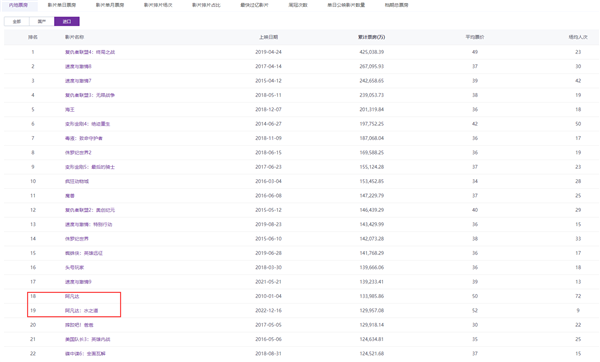Open the 内地票房 tab
This screenshot has width=600, height=362.
point(18,5)
